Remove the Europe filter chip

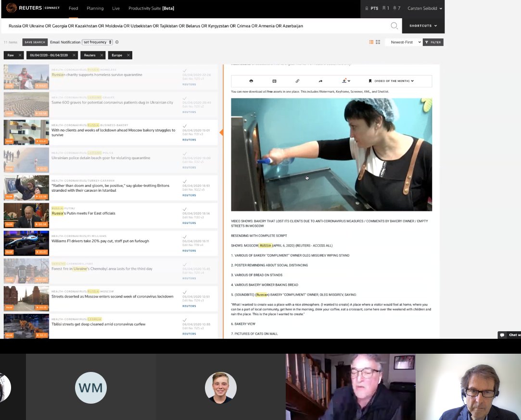[x=128, y=55]
